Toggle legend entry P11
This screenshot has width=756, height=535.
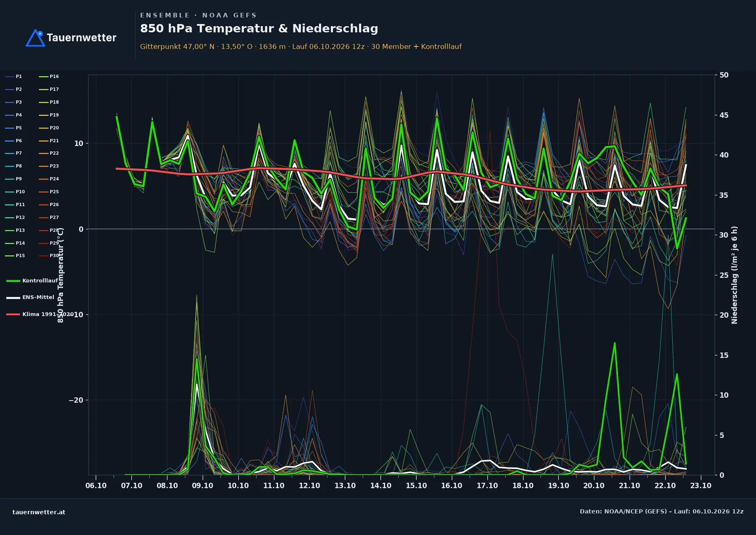(x=15, y=204)
